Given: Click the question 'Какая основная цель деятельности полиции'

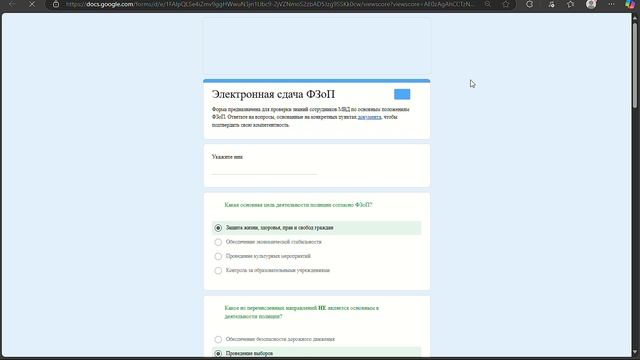Looking at the screenshot, I should 298,205.
